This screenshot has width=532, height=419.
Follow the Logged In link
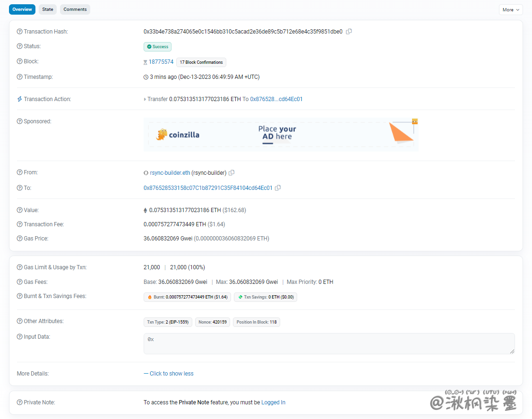coord(273,402)
